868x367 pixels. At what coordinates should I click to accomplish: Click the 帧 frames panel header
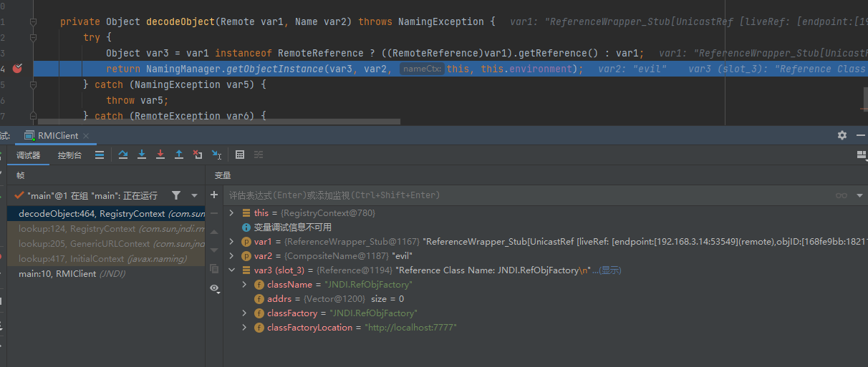point(20,175)
